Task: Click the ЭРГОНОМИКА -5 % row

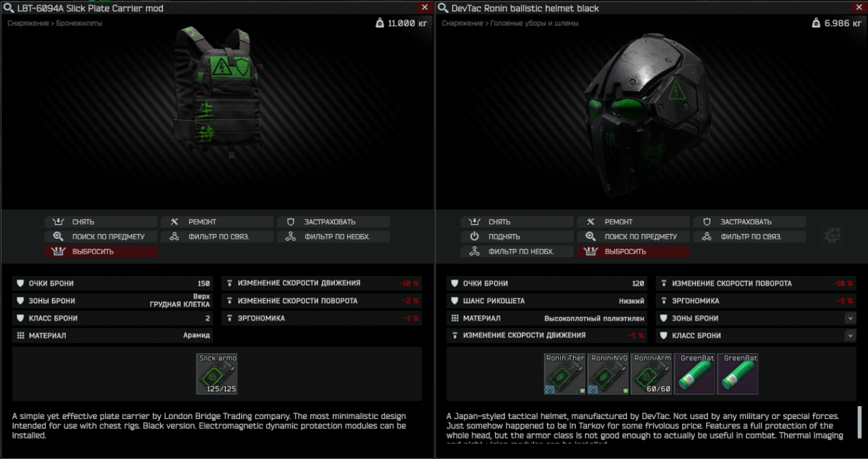Action: point(756,301)
